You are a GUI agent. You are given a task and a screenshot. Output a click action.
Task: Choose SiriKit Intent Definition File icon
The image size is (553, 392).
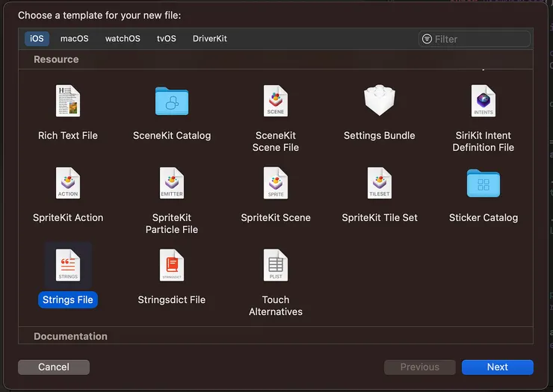pos(484,101)
